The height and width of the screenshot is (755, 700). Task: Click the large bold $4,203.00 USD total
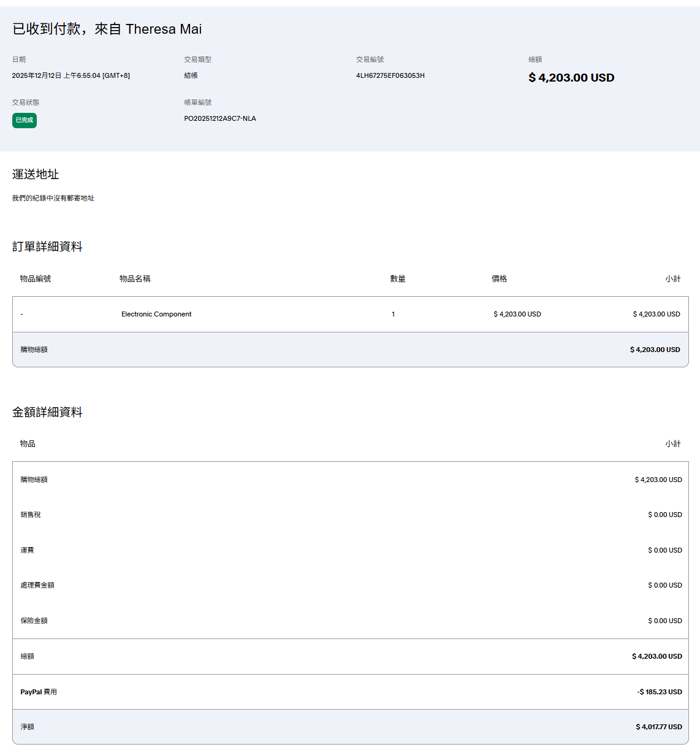571,77
